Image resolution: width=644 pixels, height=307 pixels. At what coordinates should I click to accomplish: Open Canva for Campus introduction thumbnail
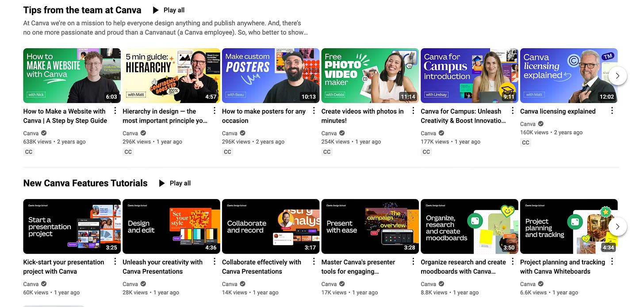469,76
